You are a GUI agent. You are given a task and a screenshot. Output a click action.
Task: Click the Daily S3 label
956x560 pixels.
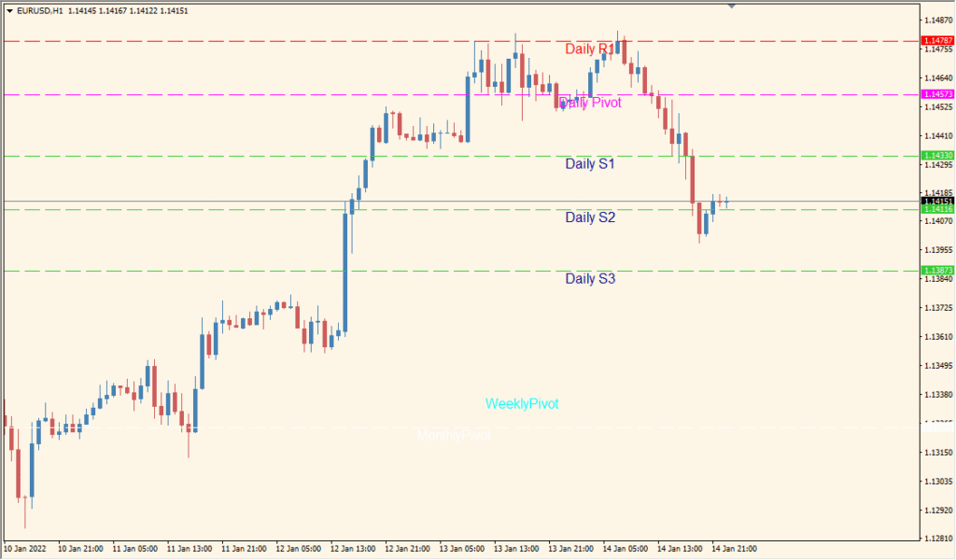tap(590, 278)
